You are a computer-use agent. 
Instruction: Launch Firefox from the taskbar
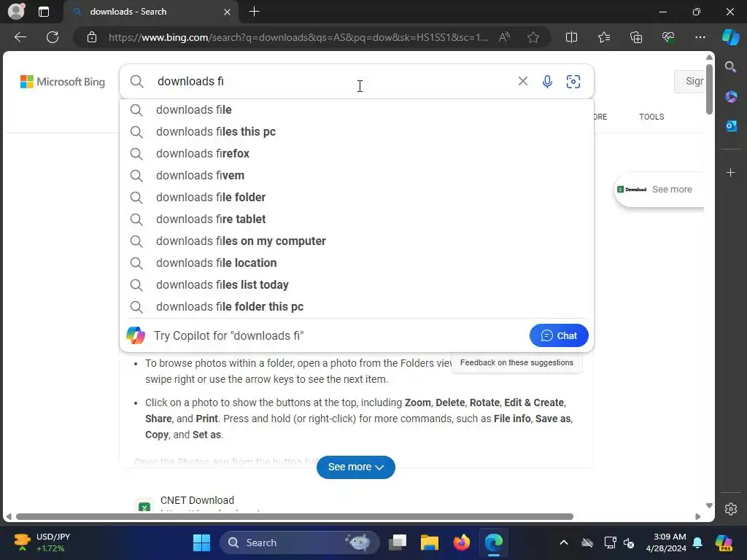461,542
